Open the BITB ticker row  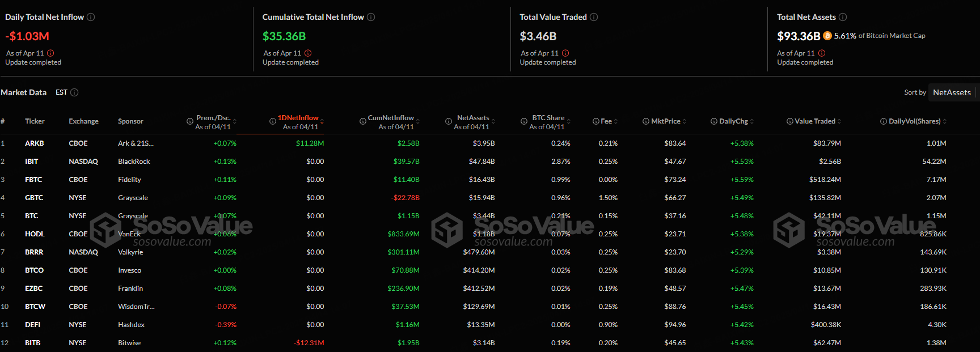click(490, 343)
